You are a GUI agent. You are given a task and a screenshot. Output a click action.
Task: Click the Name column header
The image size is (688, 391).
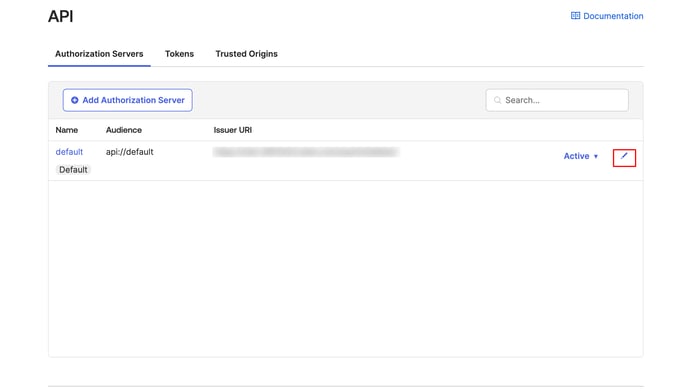pos(67,130)
